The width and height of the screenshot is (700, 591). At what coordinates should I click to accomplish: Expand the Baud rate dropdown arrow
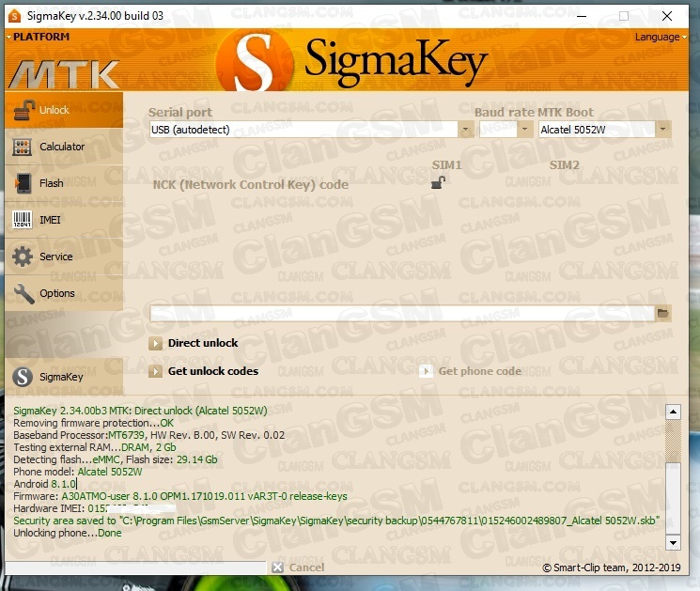pos(524,130)
